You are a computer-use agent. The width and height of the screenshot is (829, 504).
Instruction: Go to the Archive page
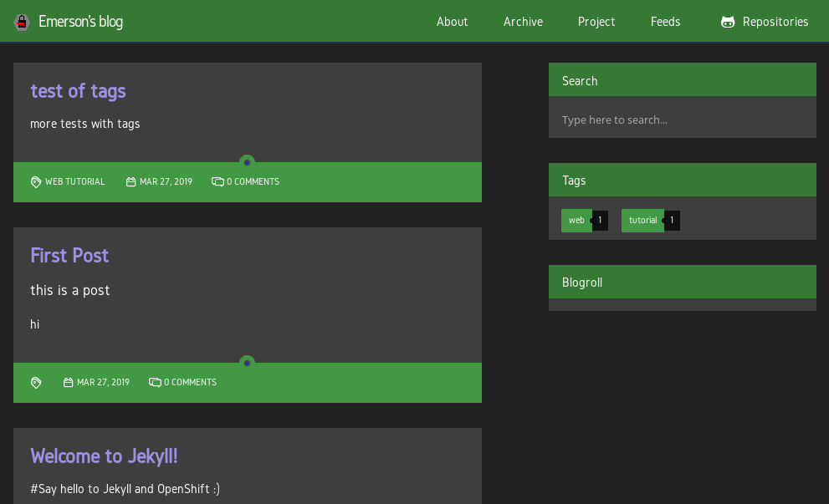pyautogui.click(x=523, y=22)
